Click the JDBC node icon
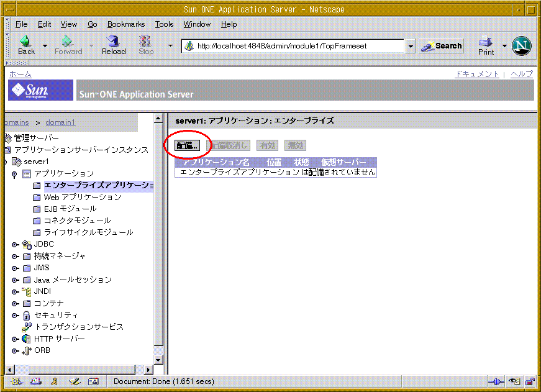541x392 pixels. click(x=27, y=244)
